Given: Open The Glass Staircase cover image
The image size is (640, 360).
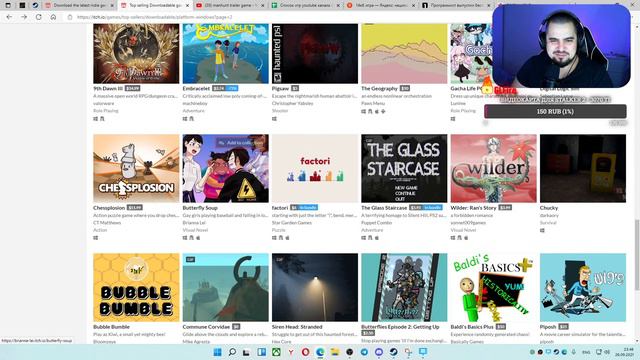Looking at the screenshot, I should (404, 168).
